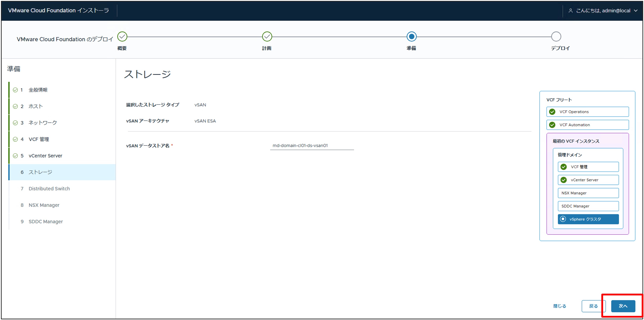Click the SDDC Manager box in the management domain
The width and height of the screenshot is (644, 320).
pos(588,206)
